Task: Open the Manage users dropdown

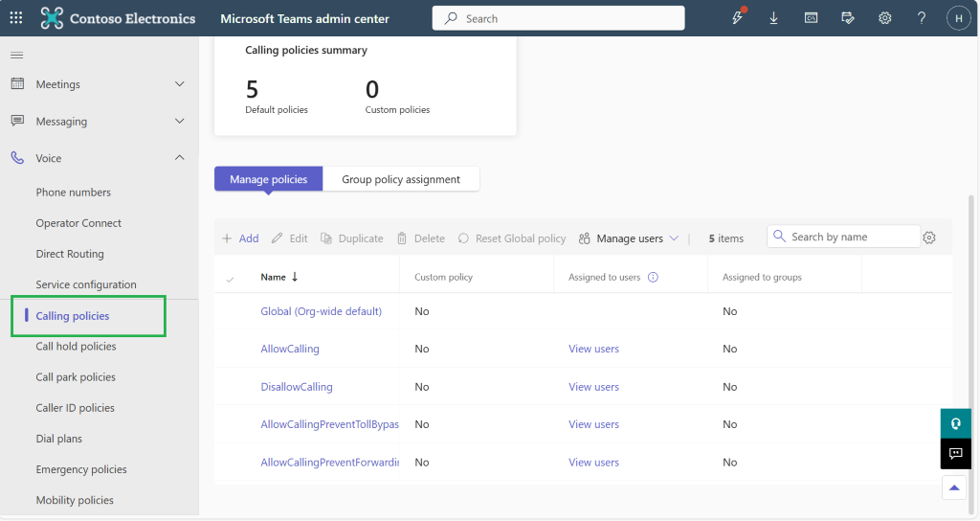Action: (628, 238)
